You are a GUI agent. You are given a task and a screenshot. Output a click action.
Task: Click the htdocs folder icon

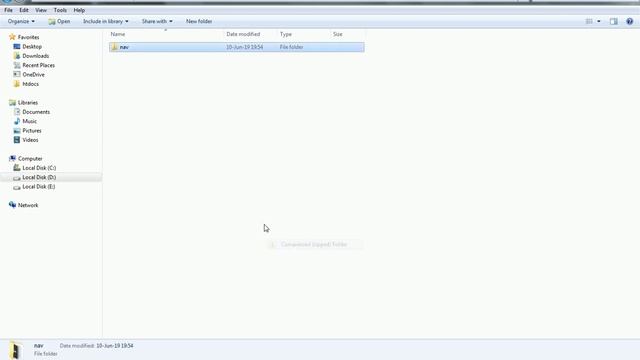(17, 84)
